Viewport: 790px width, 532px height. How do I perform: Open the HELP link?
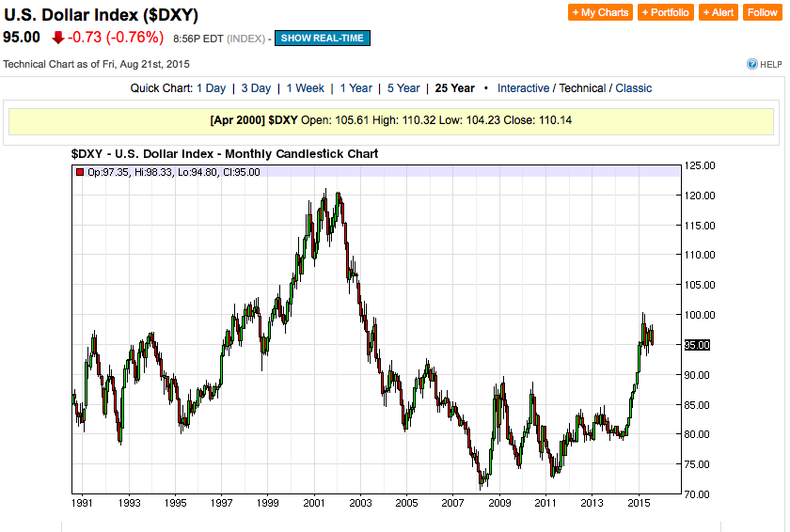[771, 65]
